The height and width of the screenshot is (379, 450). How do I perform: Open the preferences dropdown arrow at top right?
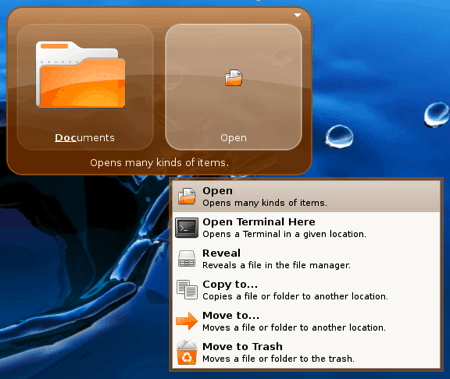297,15
